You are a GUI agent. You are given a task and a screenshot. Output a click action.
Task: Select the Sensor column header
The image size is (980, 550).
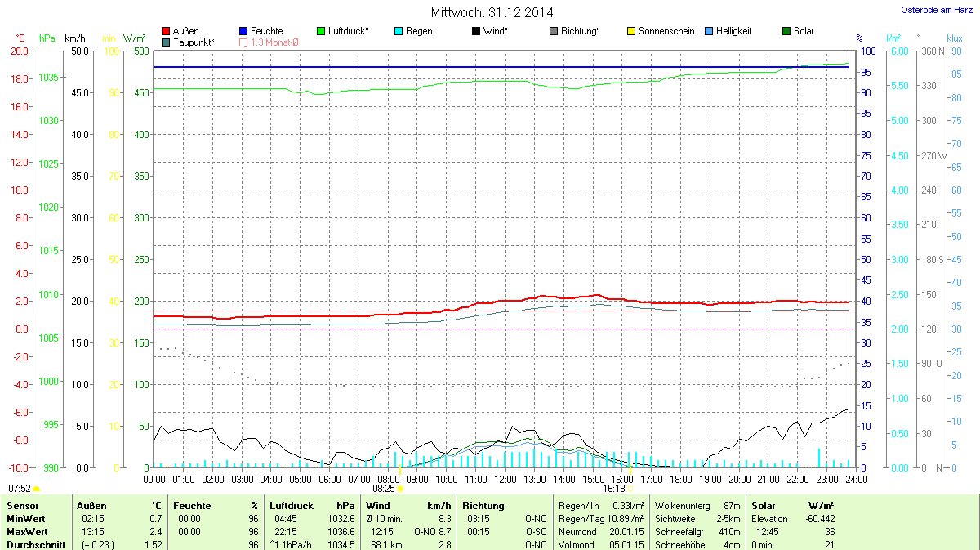pyautogui.click(x=23, y=506)
